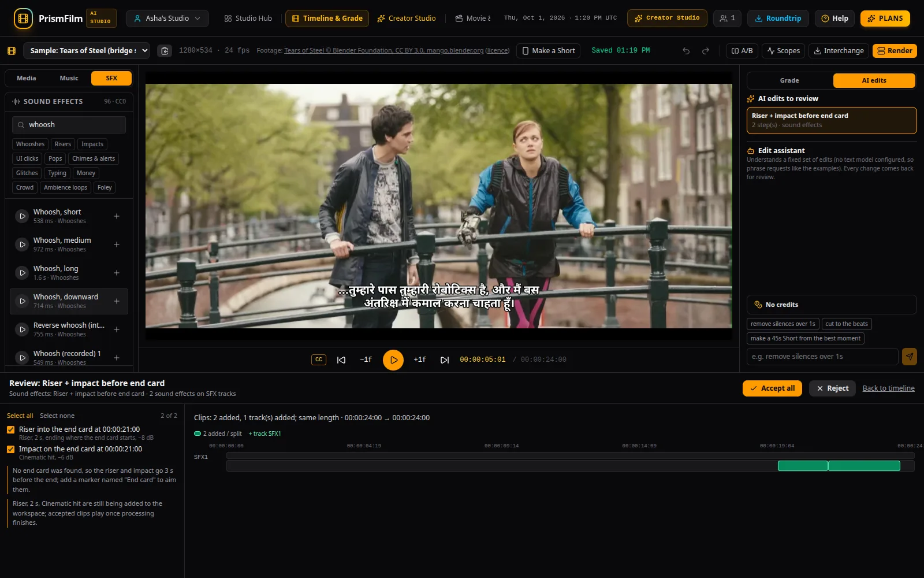Switch to the Music tab
Screen dimensions: 924x578
69,78
